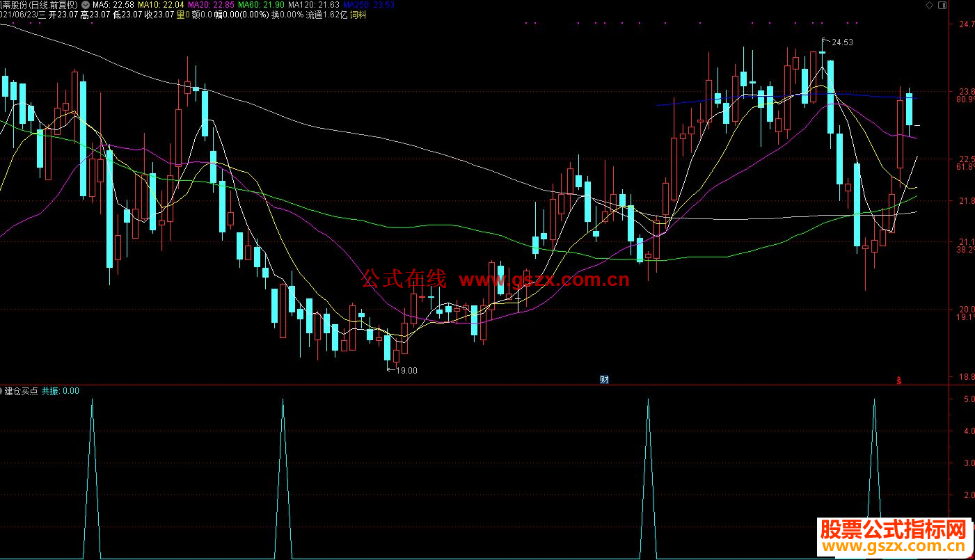
Task: Select the MA10: 22.04 label
Action: tap(161, 4)
